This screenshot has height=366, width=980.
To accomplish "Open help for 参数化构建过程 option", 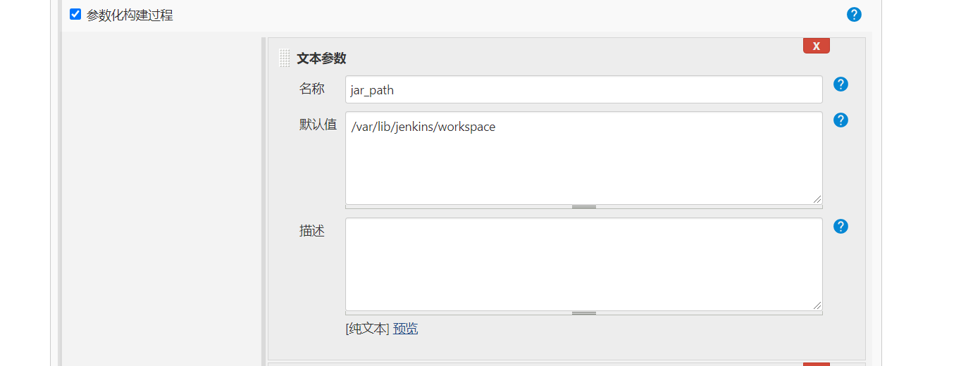I will point(854,14).
